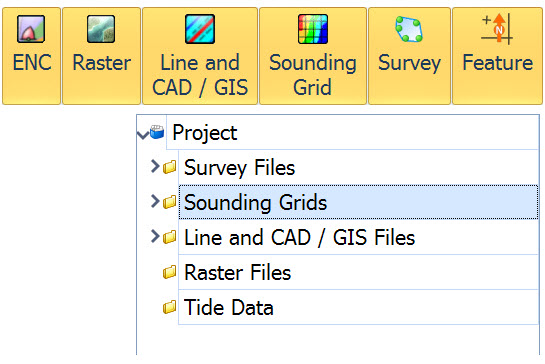Screen dimensions: 545x364
Task: Select the Survey Files label
Action: click(x=239, y=168)
